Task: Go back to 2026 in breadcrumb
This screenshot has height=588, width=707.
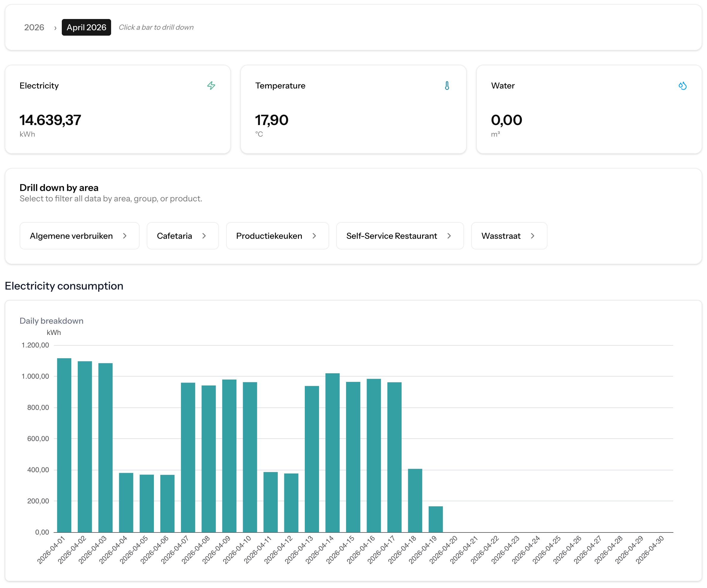Action: click(x=34, y=27)
